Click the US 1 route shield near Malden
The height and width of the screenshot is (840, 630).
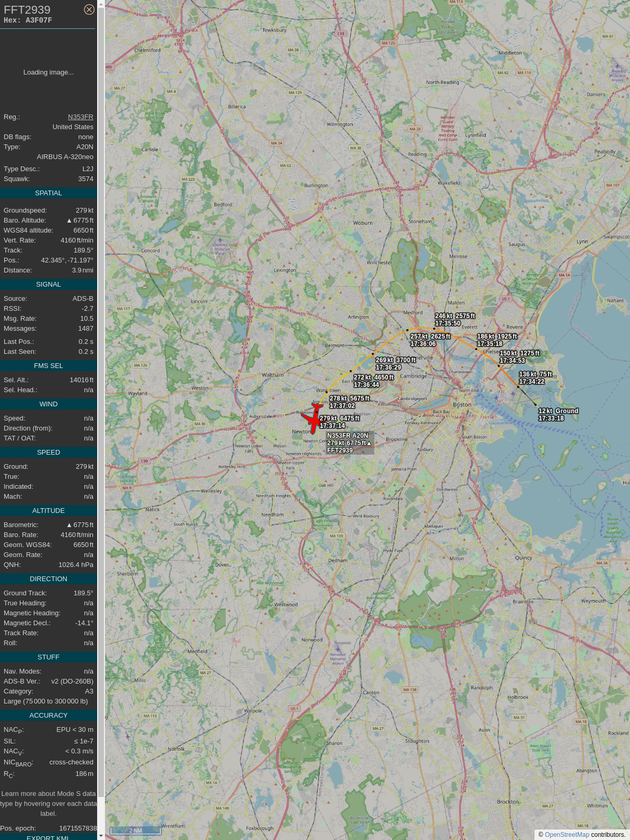coord(506,299)
